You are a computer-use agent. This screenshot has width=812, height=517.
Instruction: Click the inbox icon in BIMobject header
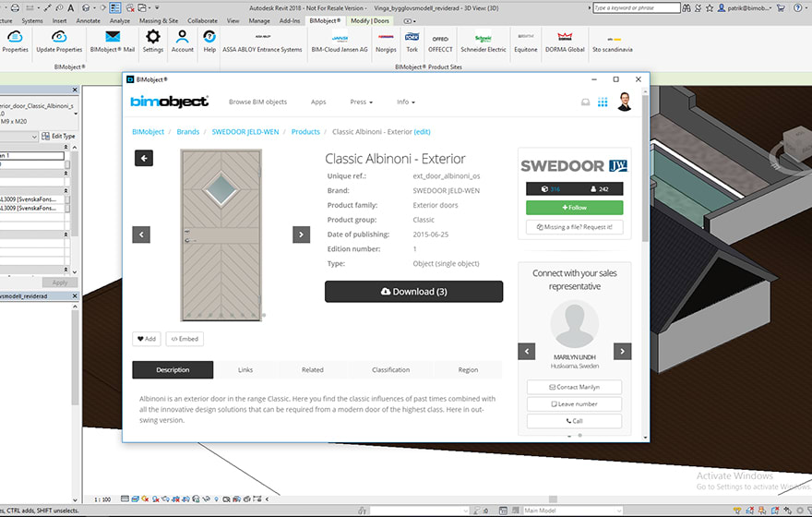[x=585, y=102]
